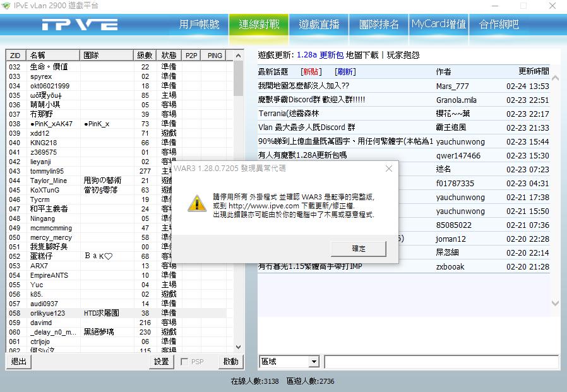Open the 用戶帳號 tab
Viewport: 567px width, 392px height.
tap(199, 24)
